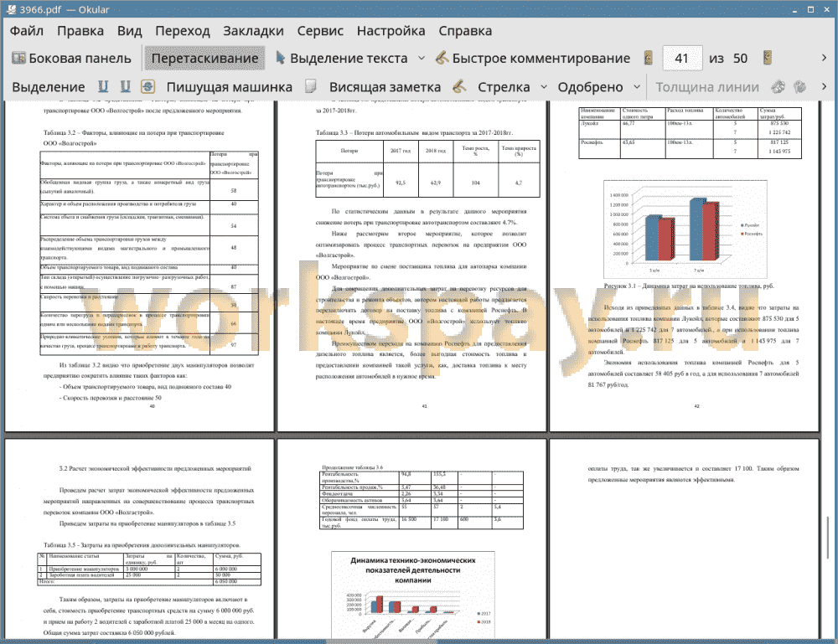This screenshot has width=838, height=644.
Task: Expand the dropdown arrow next to Одобрено
Action: tap(637, 87)
